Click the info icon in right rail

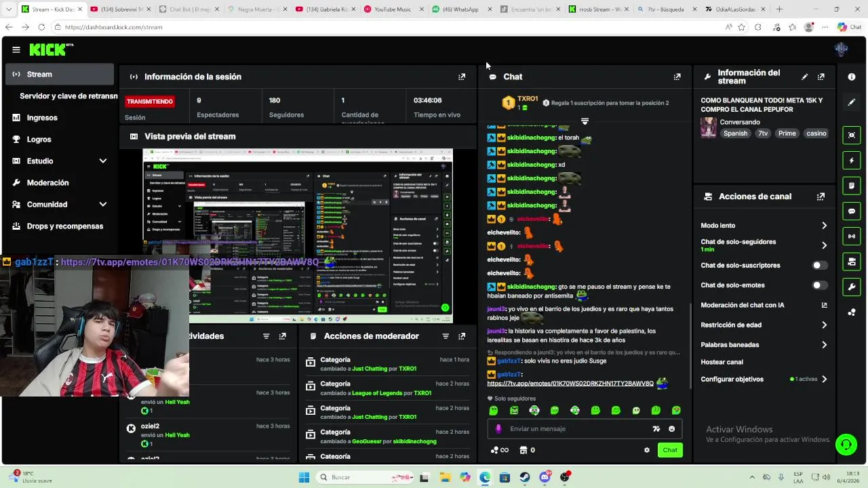tap(852, 77)
